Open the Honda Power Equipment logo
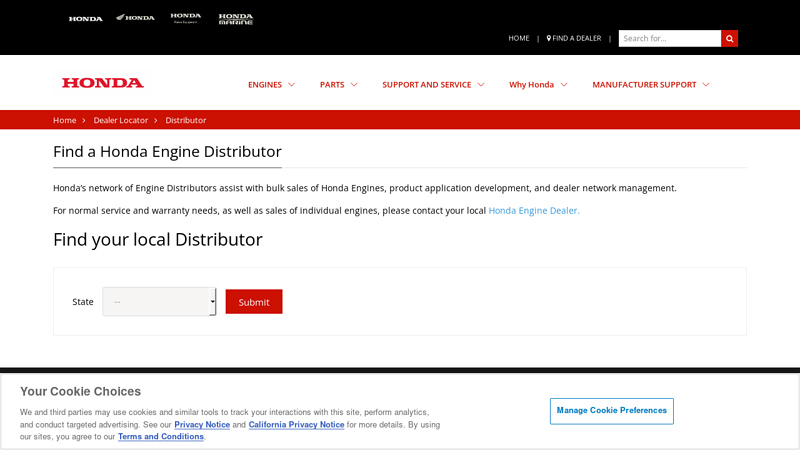 click(x=186, y=18)
